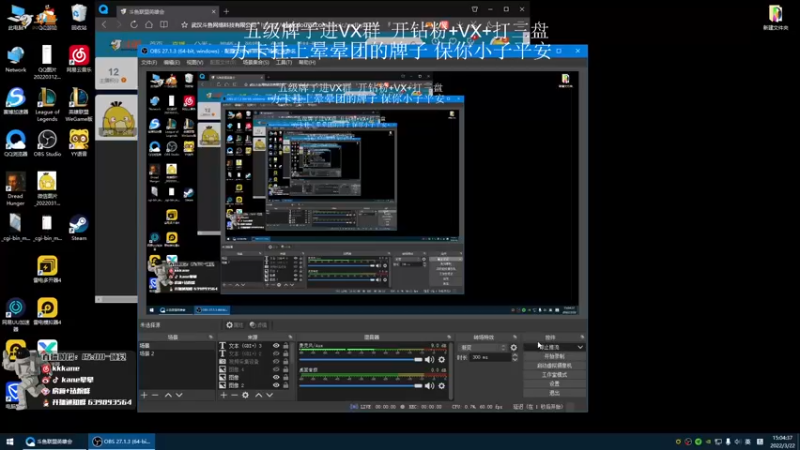Pop out the 混音器 dock panel icon
Image resolution: width=800 pixels, height=450 pixels.
(449, 337)
